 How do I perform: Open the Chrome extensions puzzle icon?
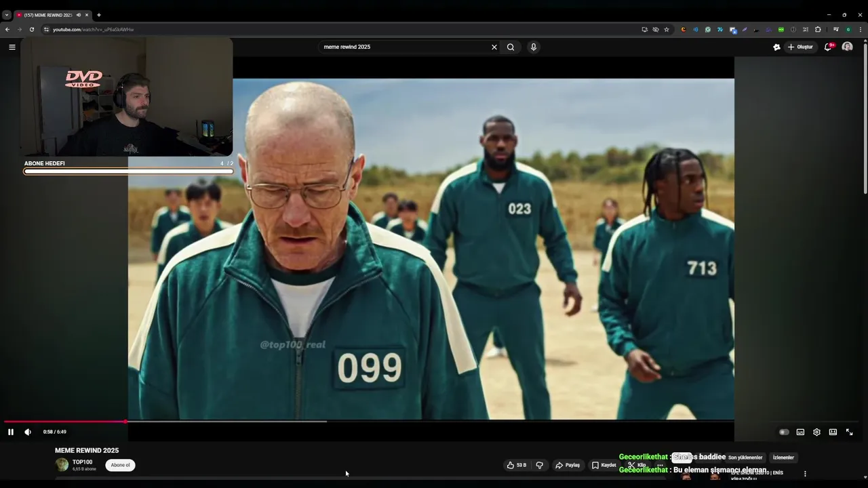click(818, 29)
